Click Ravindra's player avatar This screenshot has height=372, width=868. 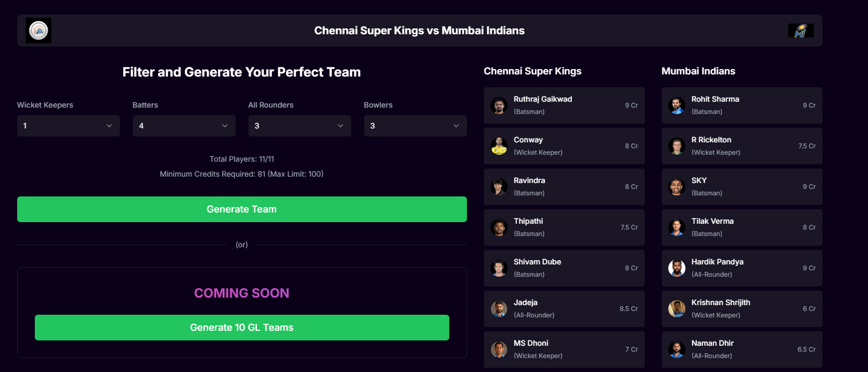499,187
